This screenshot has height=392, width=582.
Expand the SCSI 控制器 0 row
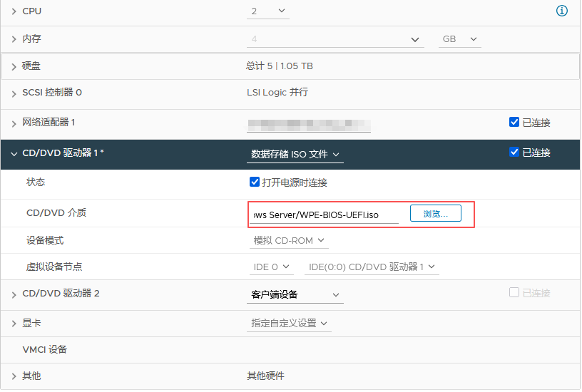(x=14, y=93)
